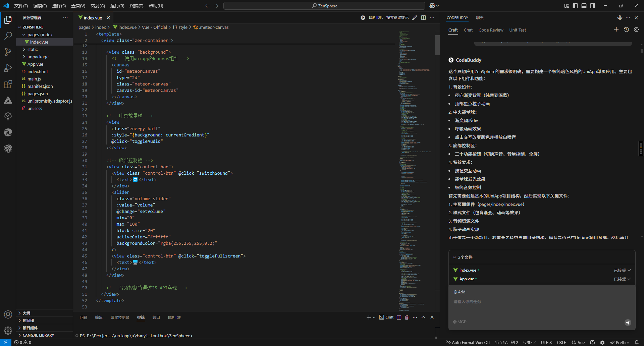This screenshot has height=346, width=644.
Task: Open the Manage gear in activity bar
Action: pyautogui.click(x=8, y=331)
